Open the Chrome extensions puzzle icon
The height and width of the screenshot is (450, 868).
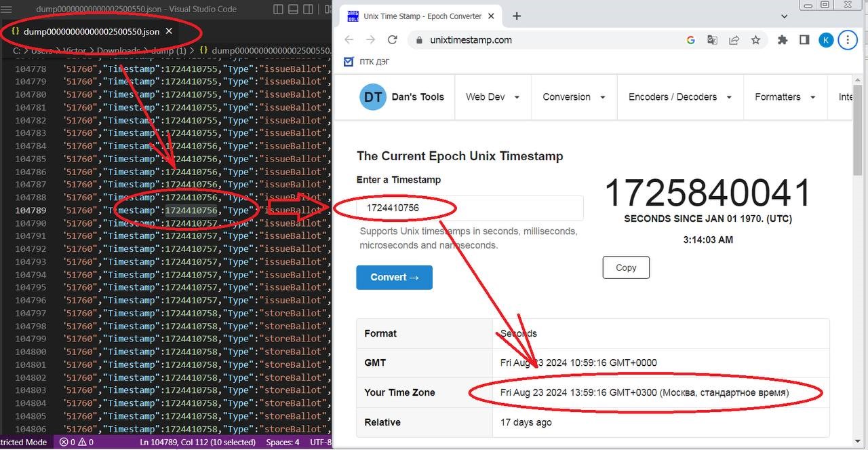click(783, 40)
